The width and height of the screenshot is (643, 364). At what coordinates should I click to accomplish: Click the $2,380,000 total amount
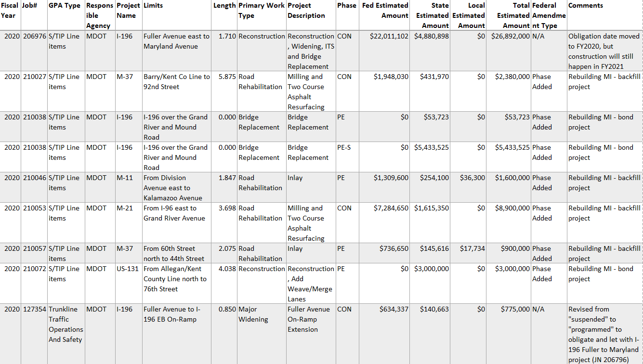point(512,77)
